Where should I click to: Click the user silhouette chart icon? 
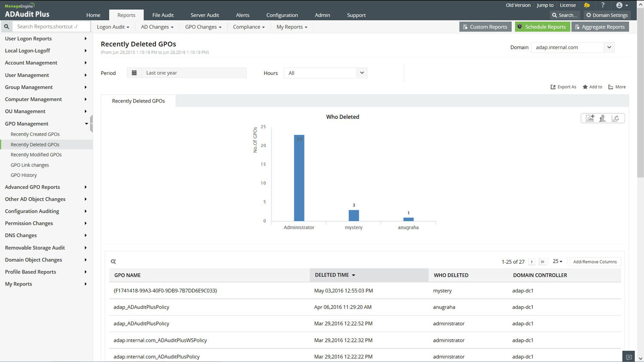pyautogui.click(x=602, y=118)
